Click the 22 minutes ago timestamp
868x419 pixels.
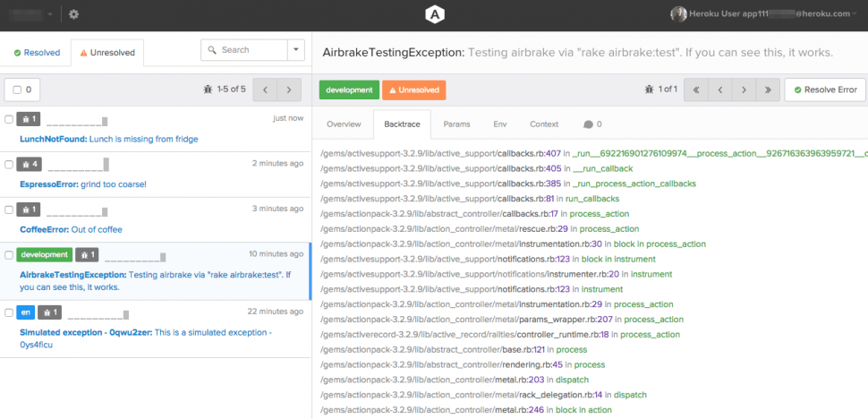[275, 311]
